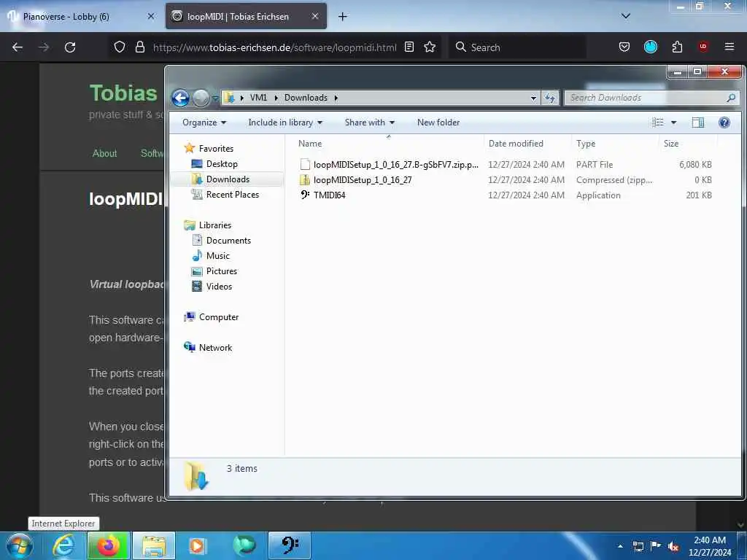This screenshot has width=747, height=560.
Task: Switch to Firefox taskbar button
Action: click(108, 545)
